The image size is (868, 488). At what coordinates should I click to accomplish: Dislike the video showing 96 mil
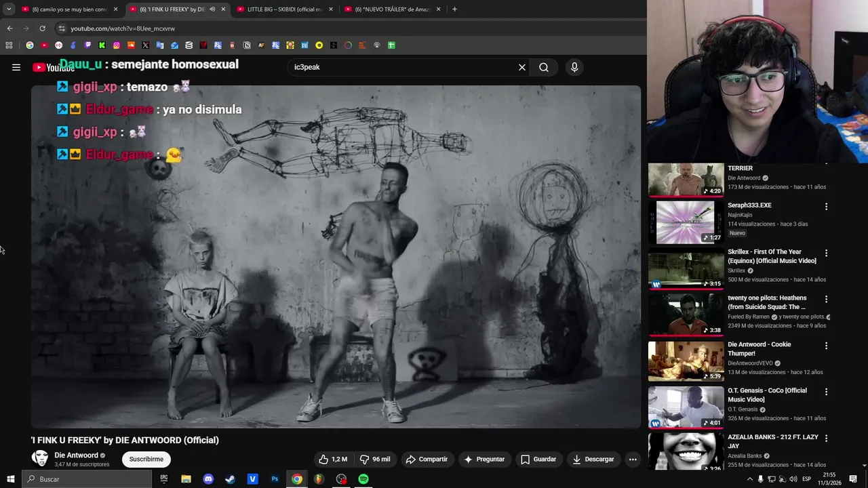pos(375,459)
